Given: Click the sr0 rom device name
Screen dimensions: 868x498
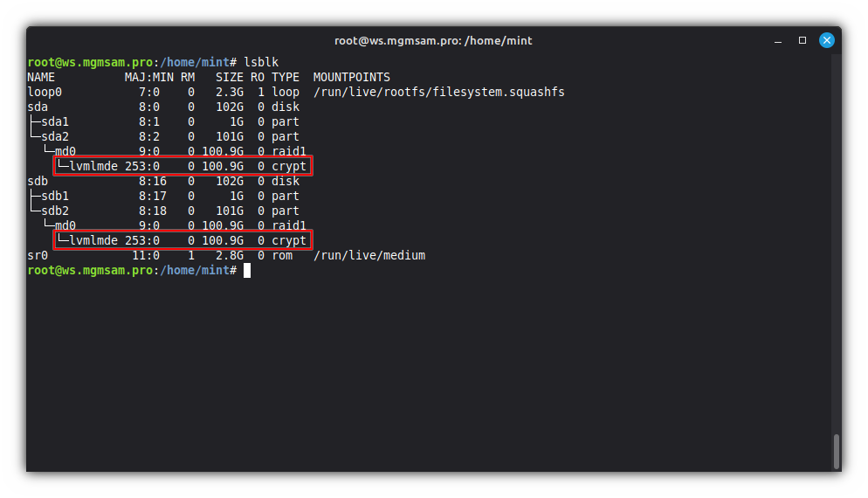Looking at the screenshot, I should [38, 255].
